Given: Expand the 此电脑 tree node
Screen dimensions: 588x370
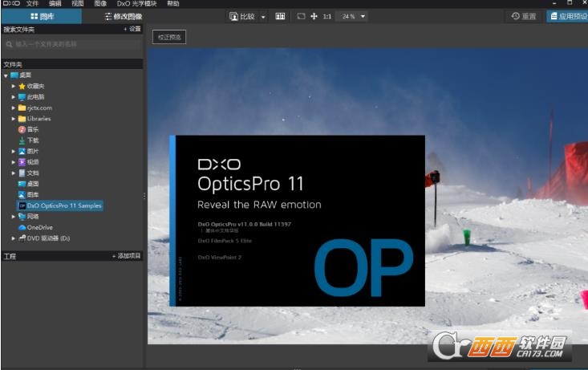Looking at the screenshot, I should click(13, 97).
